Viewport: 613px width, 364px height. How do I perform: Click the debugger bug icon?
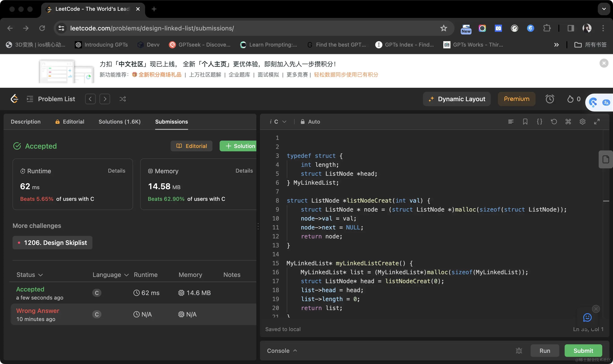tap(519, 351)
